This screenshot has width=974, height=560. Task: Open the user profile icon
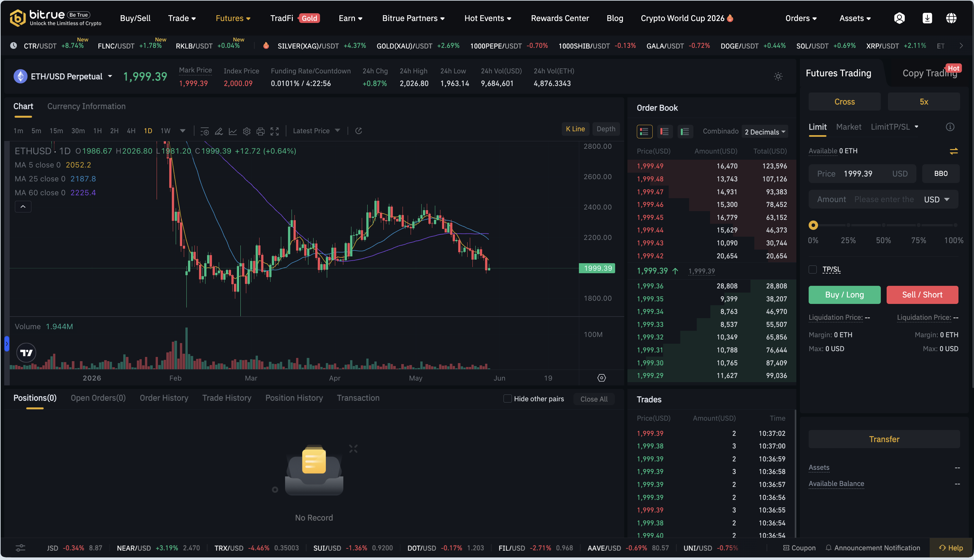point(899,18)
